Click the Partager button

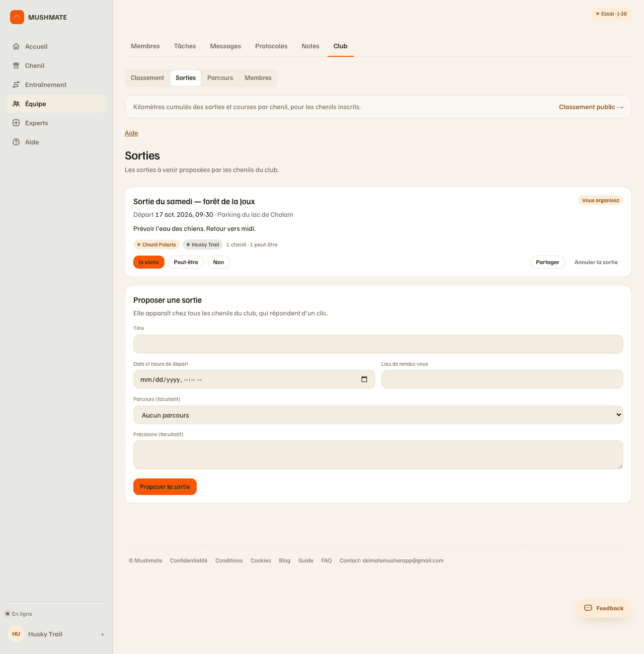pos(547,262)
